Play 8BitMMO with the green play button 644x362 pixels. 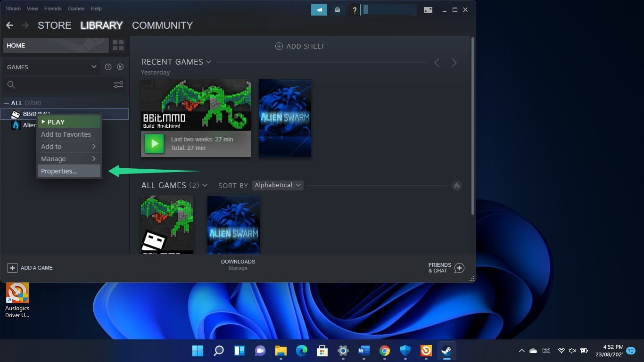tap(154, 144)
